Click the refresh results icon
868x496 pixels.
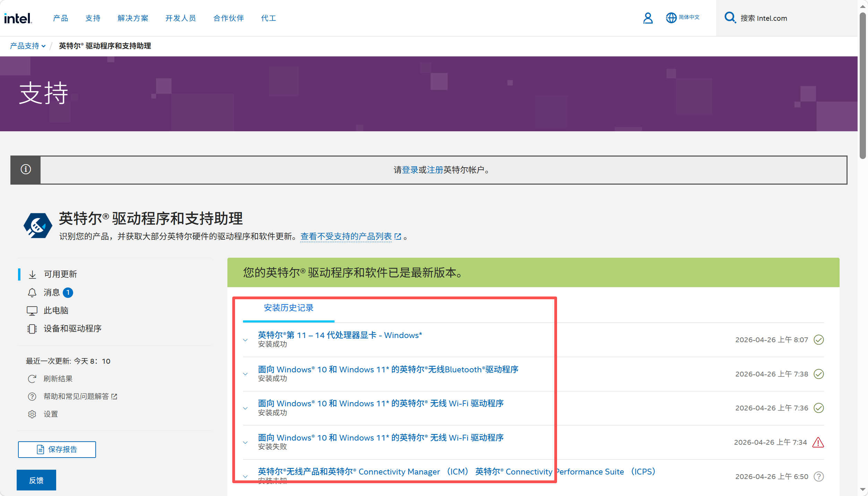[x=32, y=379]
